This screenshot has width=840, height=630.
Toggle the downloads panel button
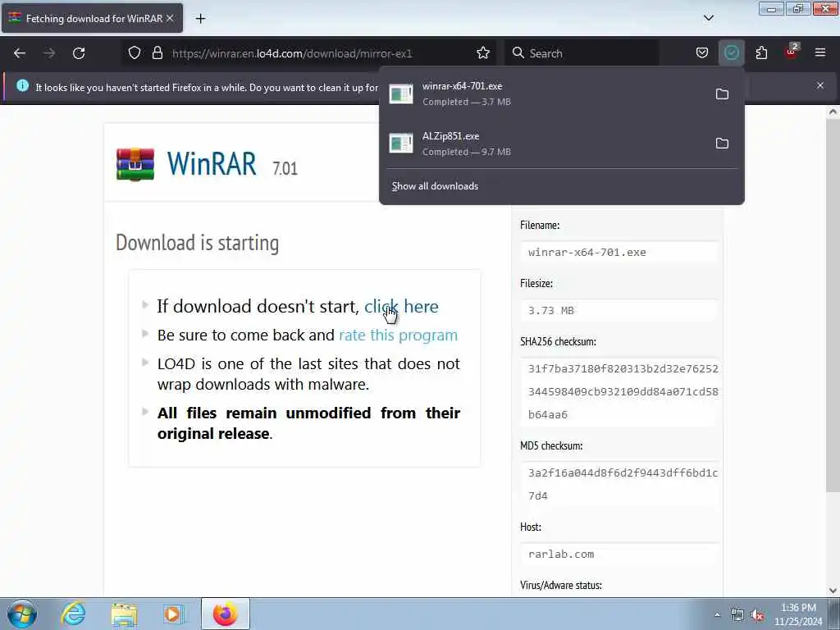(731, 52)
